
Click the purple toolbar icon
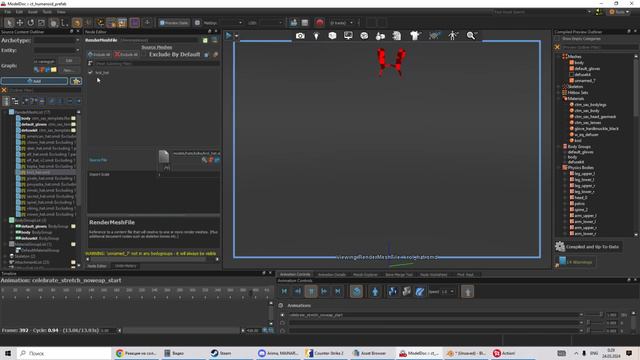pos(135,23)
